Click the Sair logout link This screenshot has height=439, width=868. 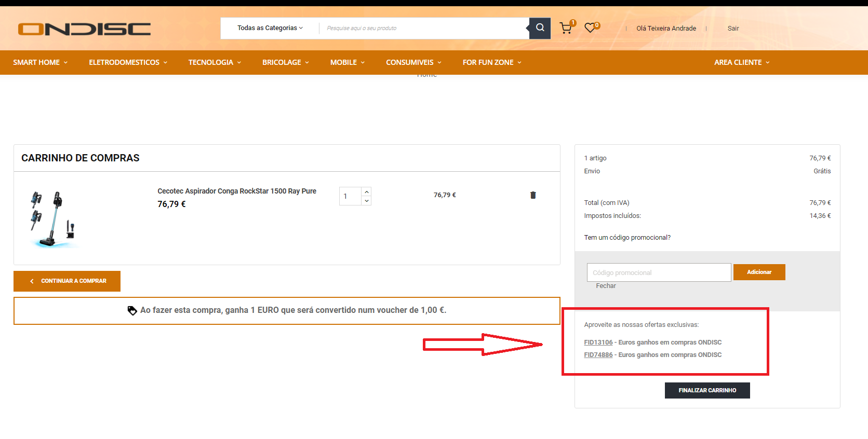pyautogui.click(x=733, y=29)
